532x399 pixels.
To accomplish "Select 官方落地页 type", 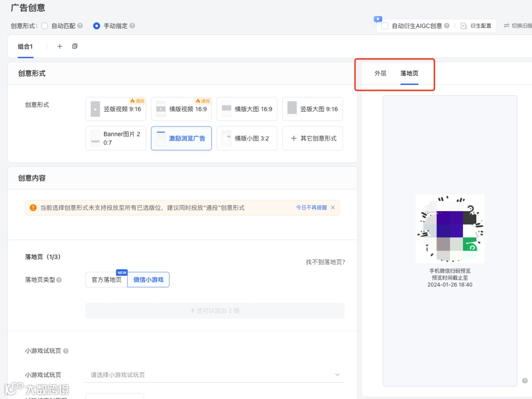I will [106, 279].
